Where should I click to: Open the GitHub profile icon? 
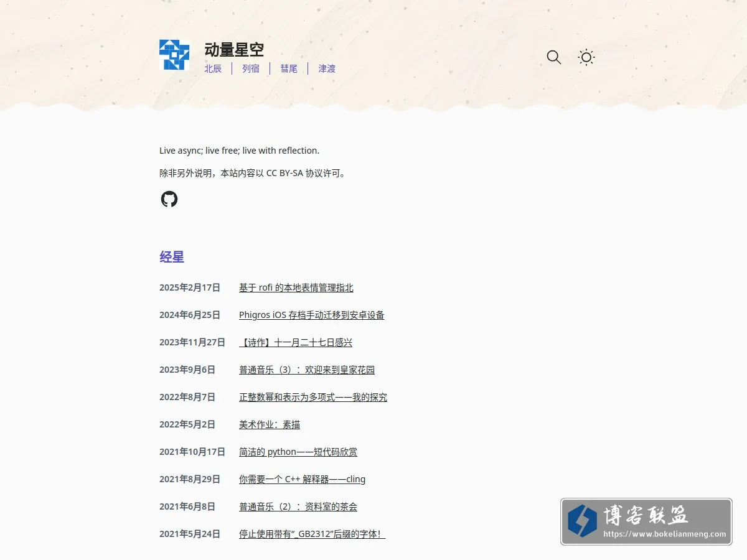[x=169, y=199]
